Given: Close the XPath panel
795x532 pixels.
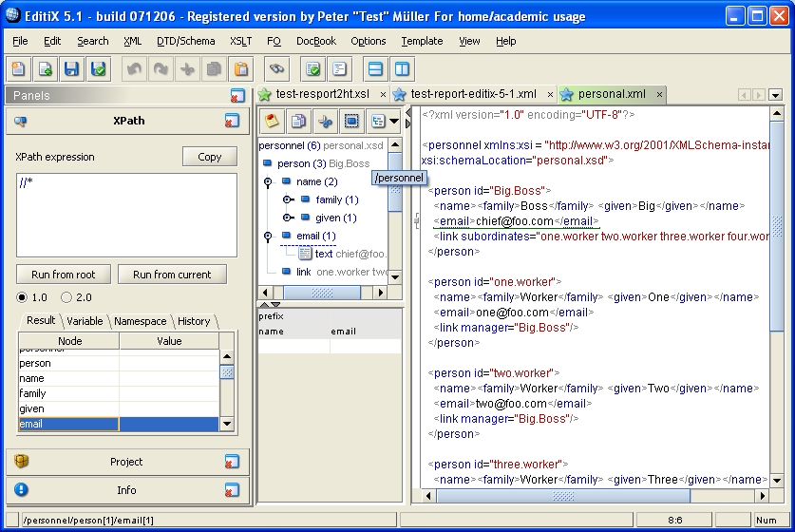Looking at the screenshot, I should coord(232,121).
